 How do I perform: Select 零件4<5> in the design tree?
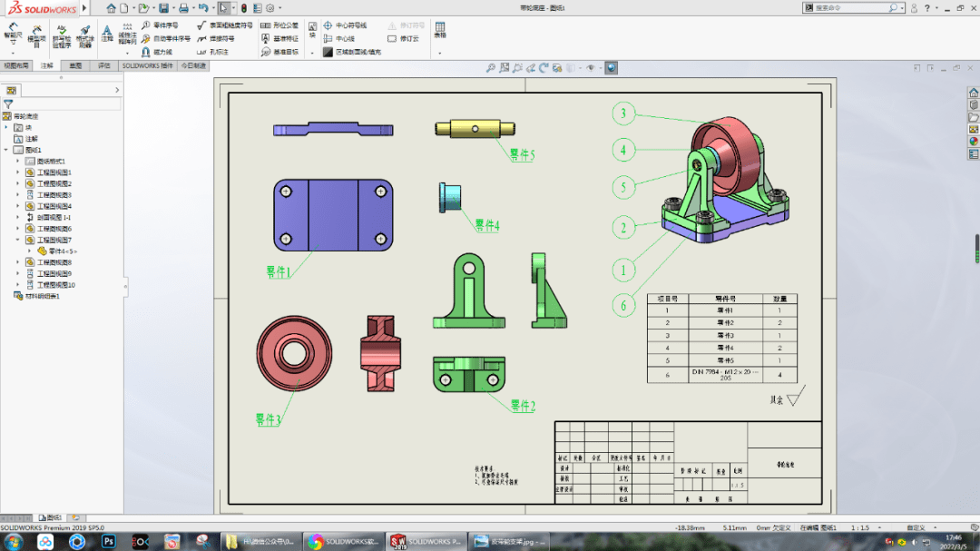[62, 251]
